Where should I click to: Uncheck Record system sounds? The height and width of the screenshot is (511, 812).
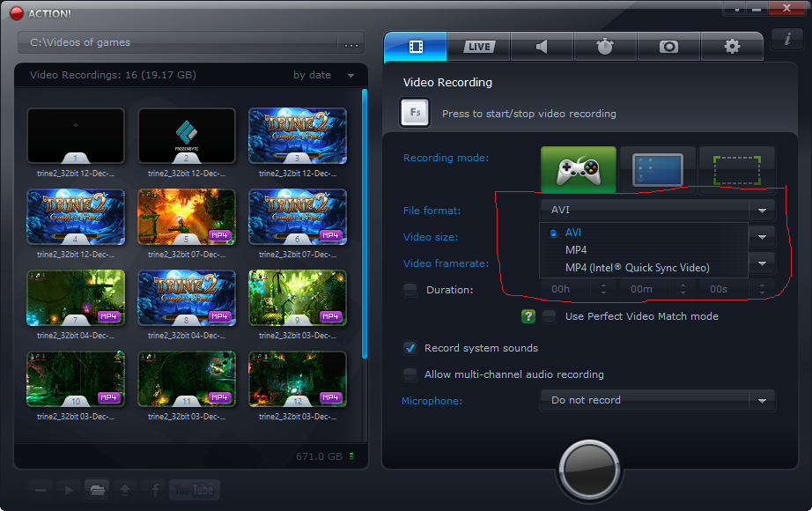pyautogui.click(x=410, y=348)
